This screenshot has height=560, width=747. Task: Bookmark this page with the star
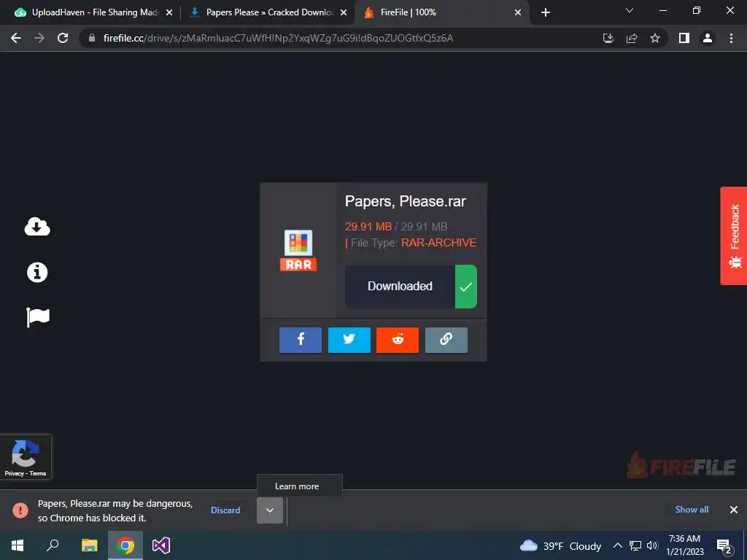click(x=655, y=38)
